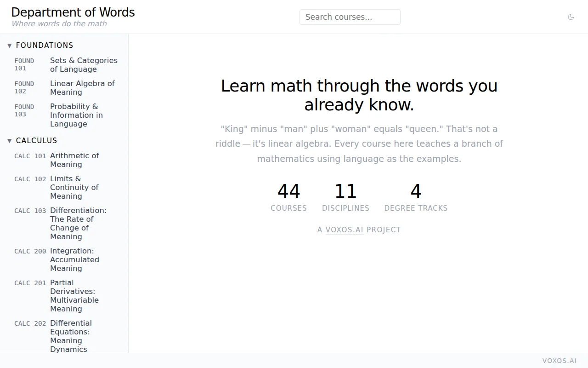588x368 pixels.
Task: Click the VOXOS.AI footer link
Action: click(x=559, y=361)
